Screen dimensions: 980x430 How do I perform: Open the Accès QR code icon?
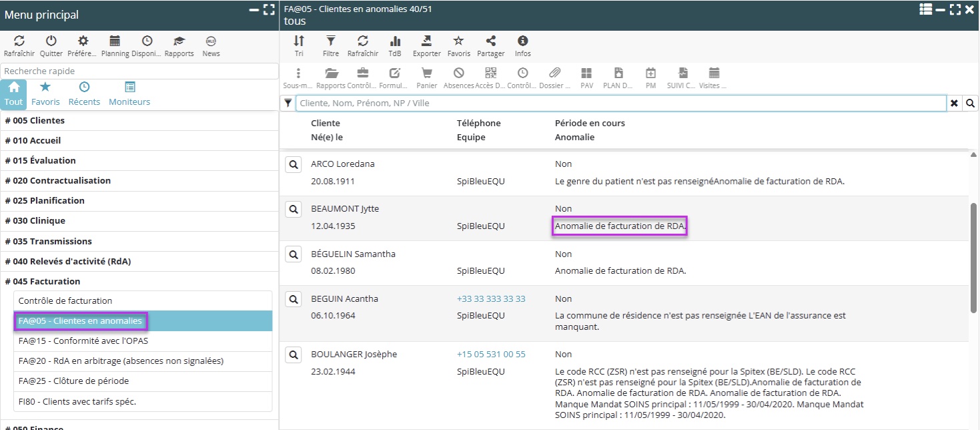[x=490, y=73]
